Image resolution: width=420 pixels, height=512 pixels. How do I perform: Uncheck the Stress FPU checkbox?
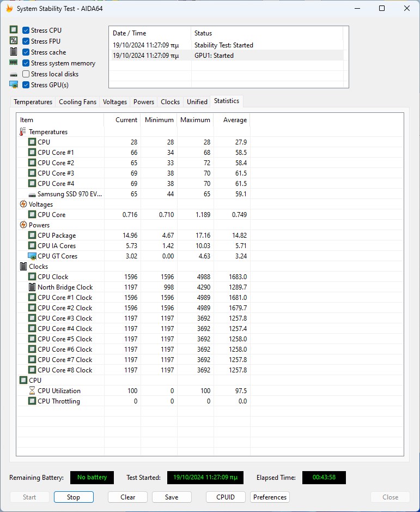(x=26, y=41)
